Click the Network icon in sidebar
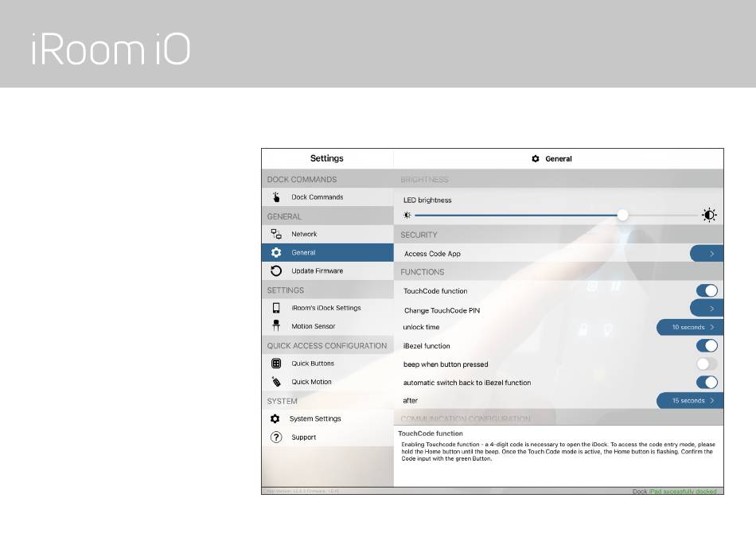This screenshot has height=533, width=756. [276, 234]
